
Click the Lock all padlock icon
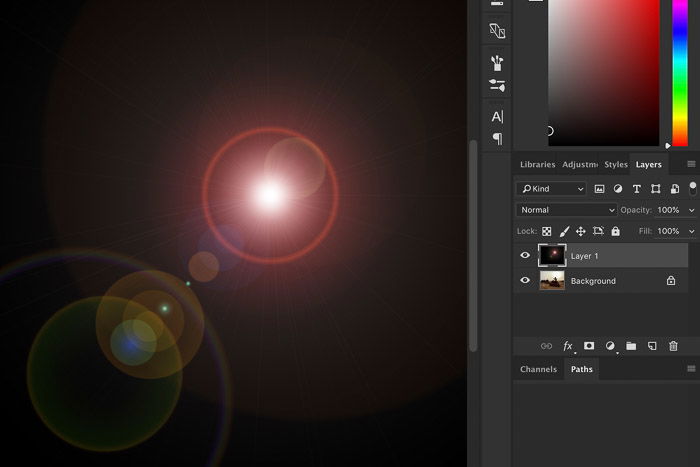tap(616, 231)
